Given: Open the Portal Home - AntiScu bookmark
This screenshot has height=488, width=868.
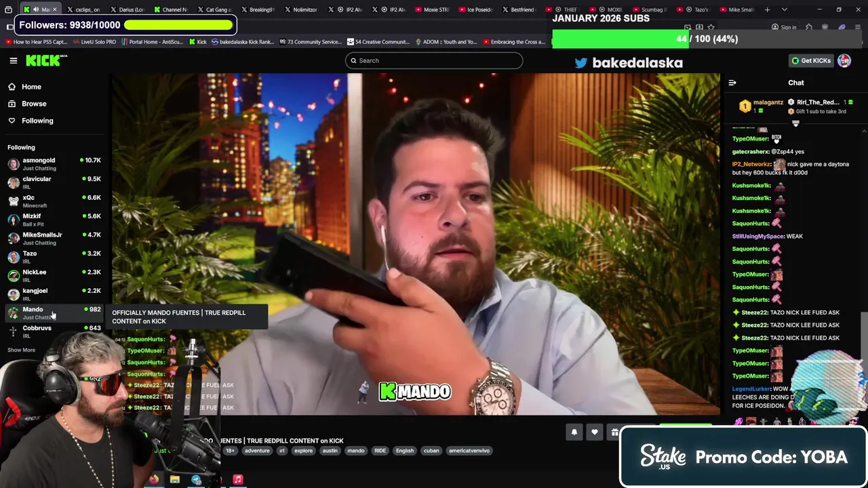Looking at the screenshot, I should point(152,42).
